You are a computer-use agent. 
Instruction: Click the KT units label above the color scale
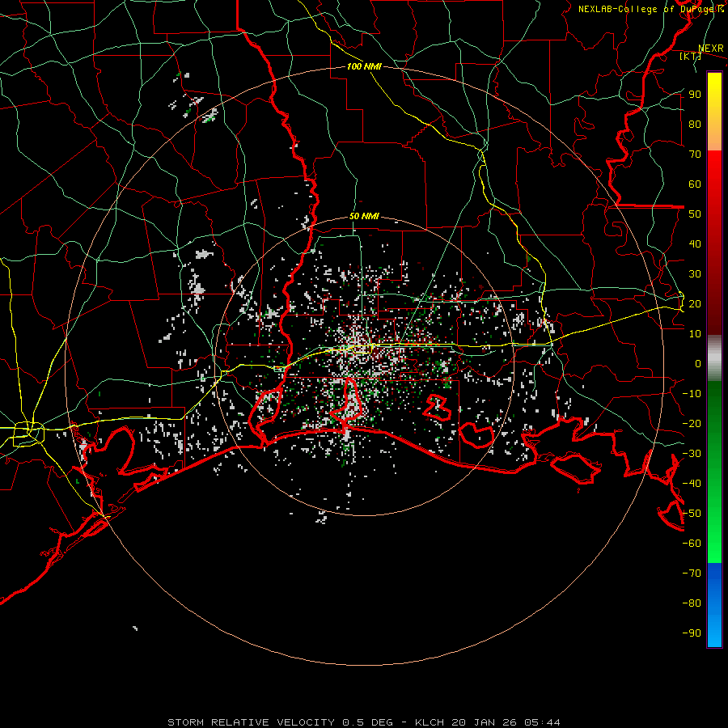point(691,56)
